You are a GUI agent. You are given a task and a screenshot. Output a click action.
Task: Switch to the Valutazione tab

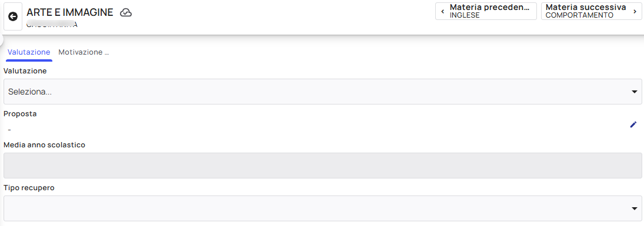(x=29, y=52)
